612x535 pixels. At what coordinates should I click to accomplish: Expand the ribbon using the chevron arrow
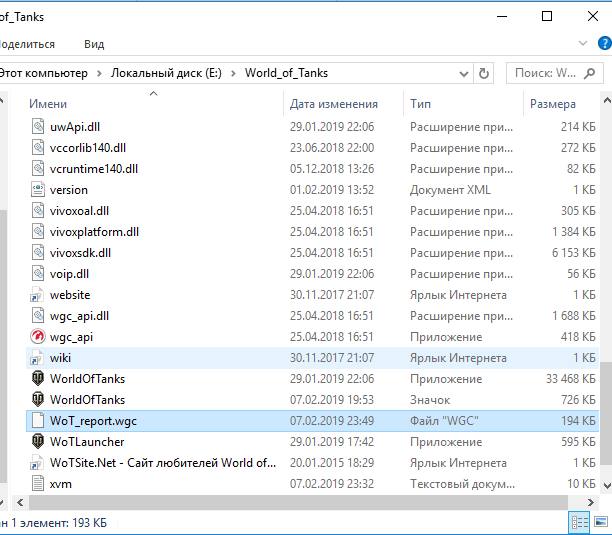(584, 44)
